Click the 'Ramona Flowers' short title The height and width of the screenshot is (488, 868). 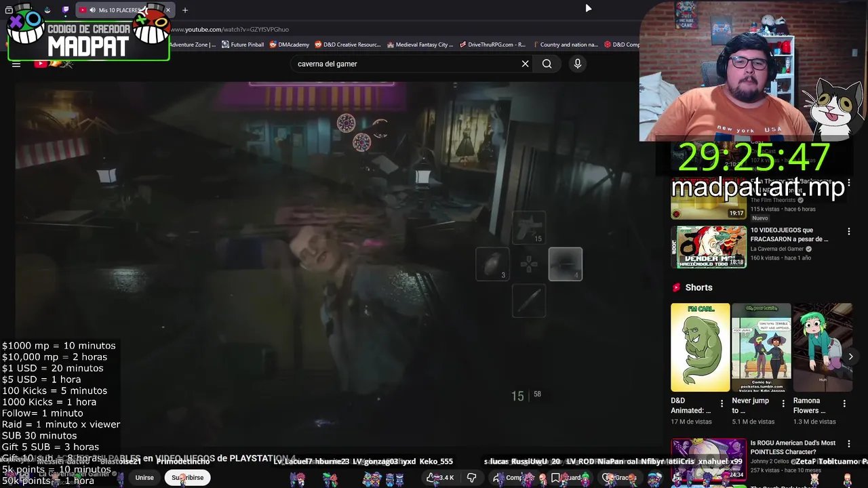[x=809, y=405]
